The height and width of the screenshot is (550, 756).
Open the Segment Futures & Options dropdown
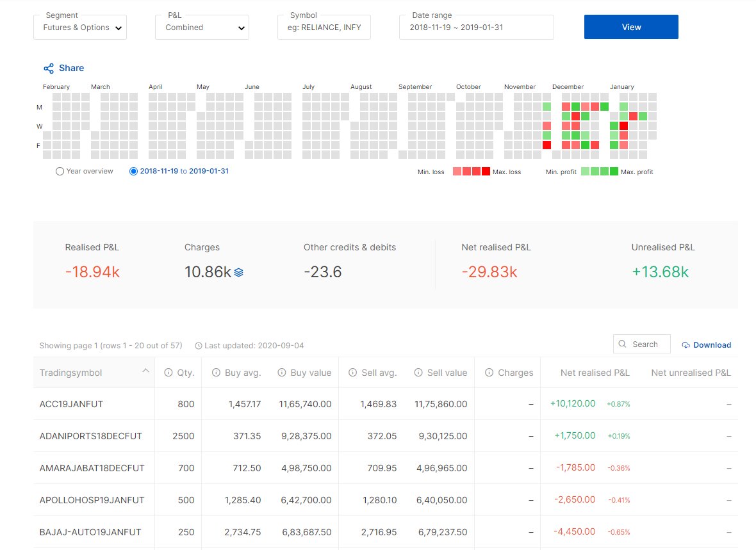point(80,28)
